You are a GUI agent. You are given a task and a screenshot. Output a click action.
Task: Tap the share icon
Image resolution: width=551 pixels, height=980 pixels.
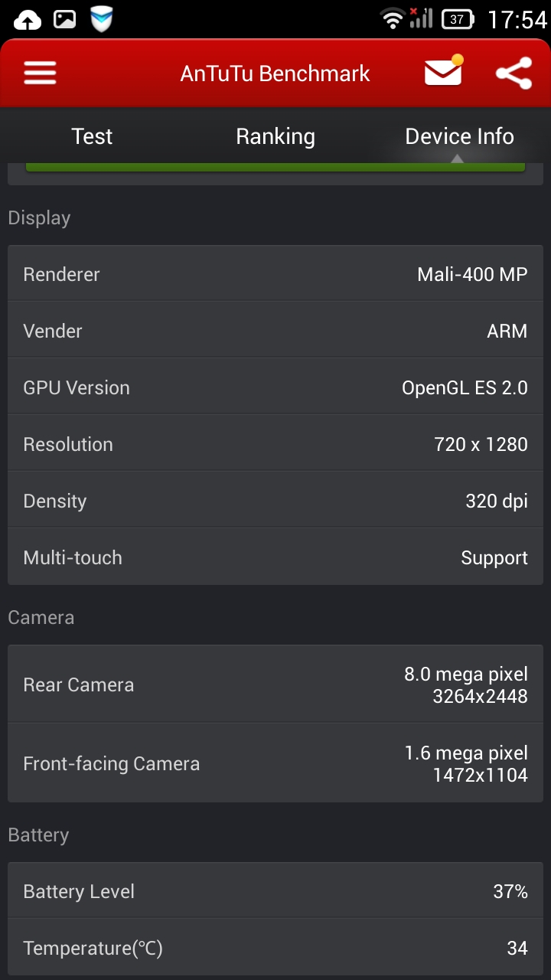(x=514, y=73)
